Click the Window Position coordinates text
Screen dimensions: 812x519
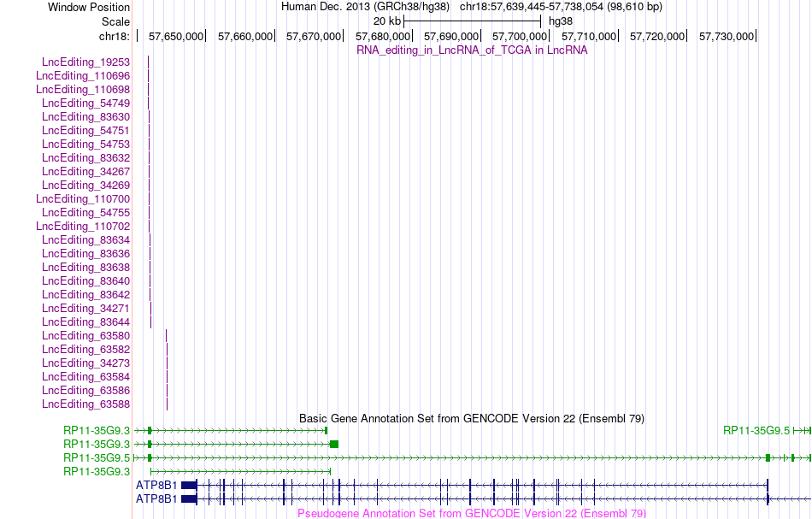561,7
